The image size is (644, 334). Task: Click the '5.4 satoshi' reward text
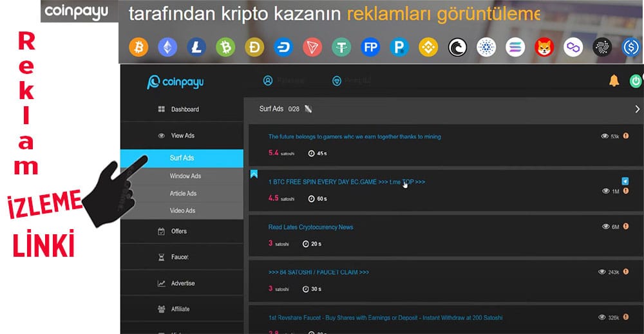pyautogui.click(x=281, y=153)
